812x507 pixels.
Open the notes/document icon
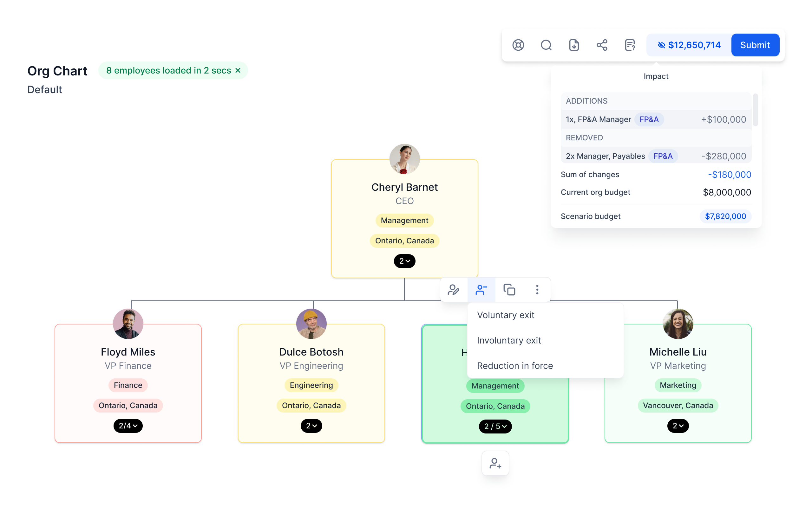coord(630,45)
